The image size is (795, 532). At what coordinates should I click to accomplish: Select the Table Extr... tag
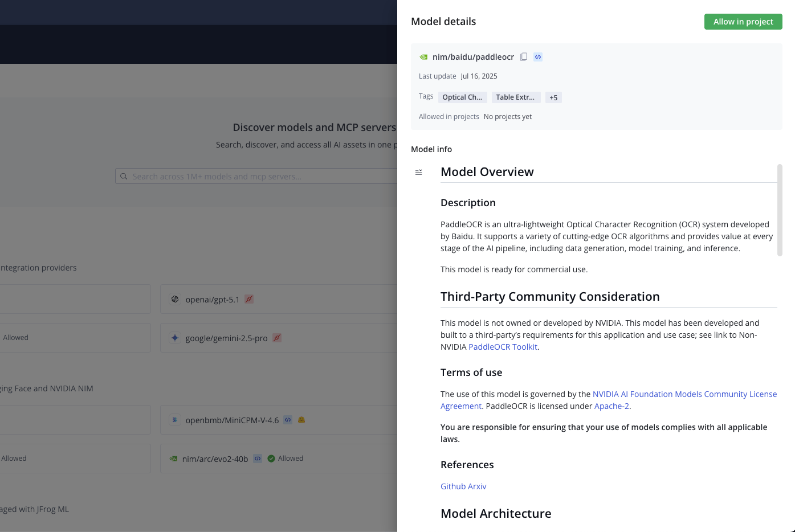point(516,97)
